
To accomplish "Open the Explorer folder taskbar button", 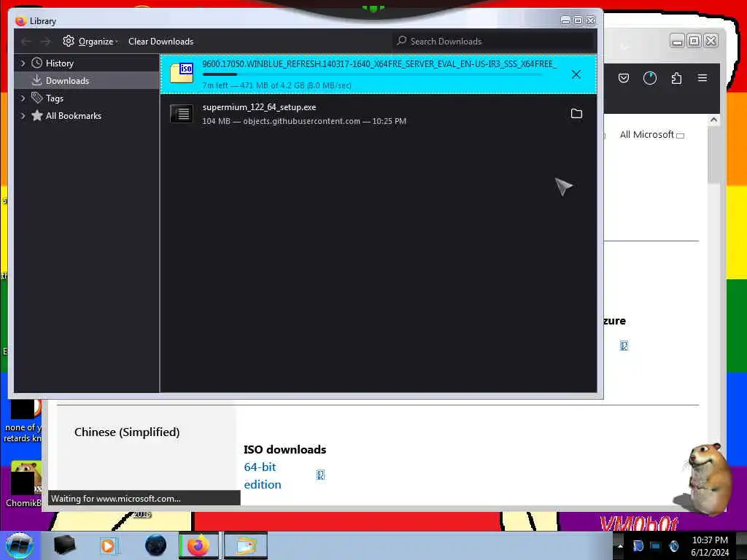I will point(245,545).
